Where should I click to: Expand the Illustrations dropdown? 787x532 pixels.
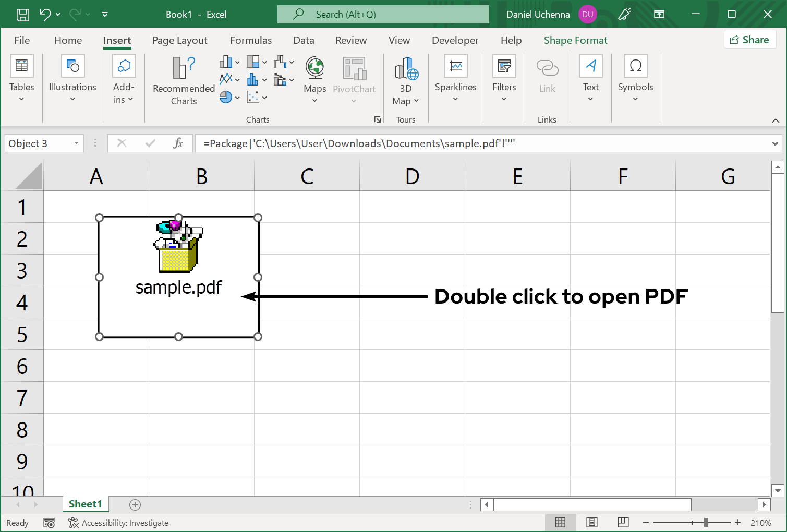pos(72,78)
